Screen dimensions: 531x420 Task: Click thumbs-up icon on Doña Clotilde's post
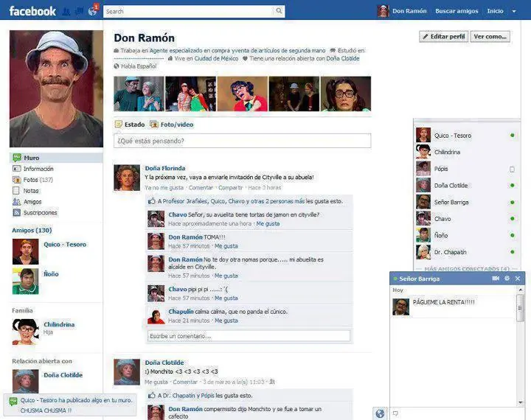152,395
